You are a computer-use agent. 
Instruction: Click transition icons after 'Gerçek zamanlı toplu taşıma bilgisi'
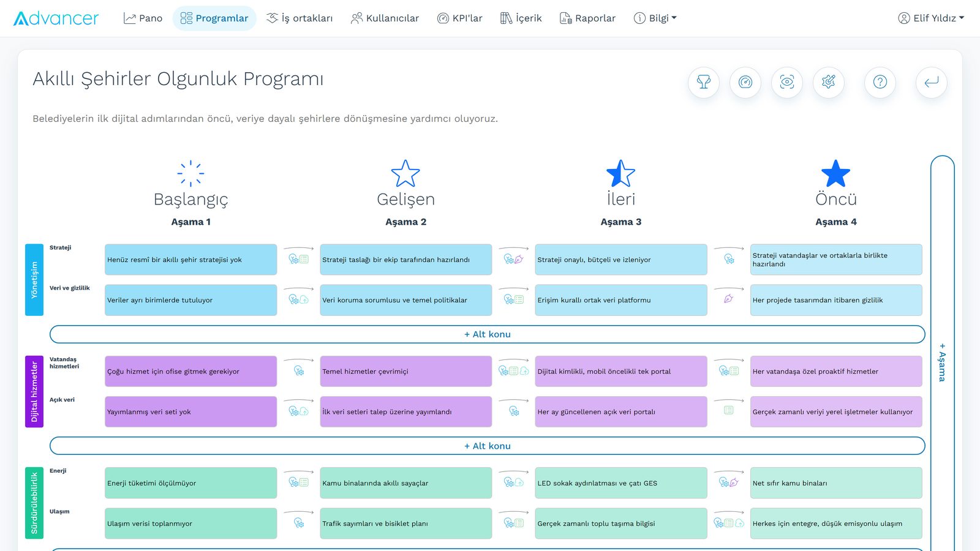(728, 523)
